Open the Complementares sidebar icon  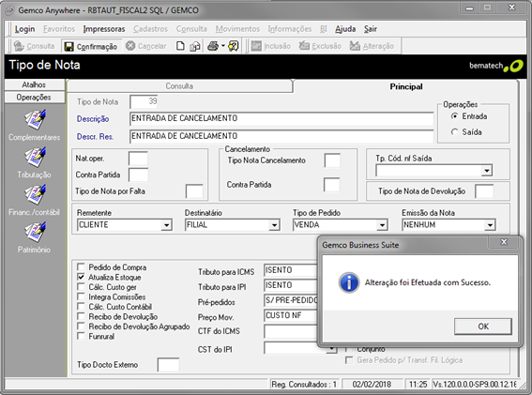[x=35, y=120]
